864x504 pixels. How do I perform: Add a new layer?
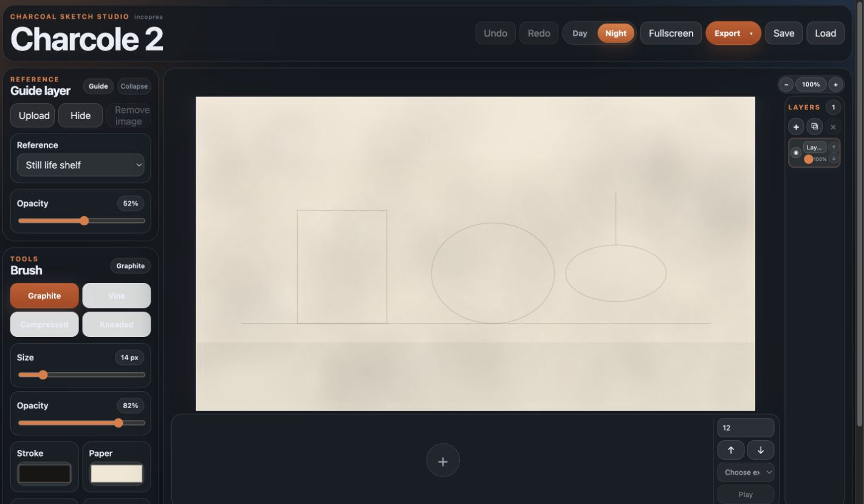pyautogui.click(x=796, y=127)
